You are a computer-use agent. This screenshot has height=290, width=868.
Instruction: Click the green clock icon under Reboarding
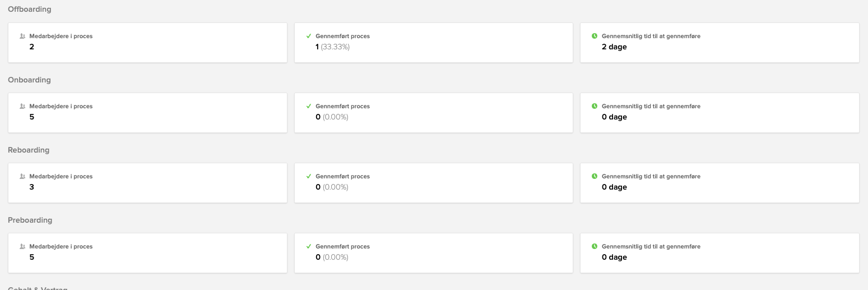(x=595, y=176)
